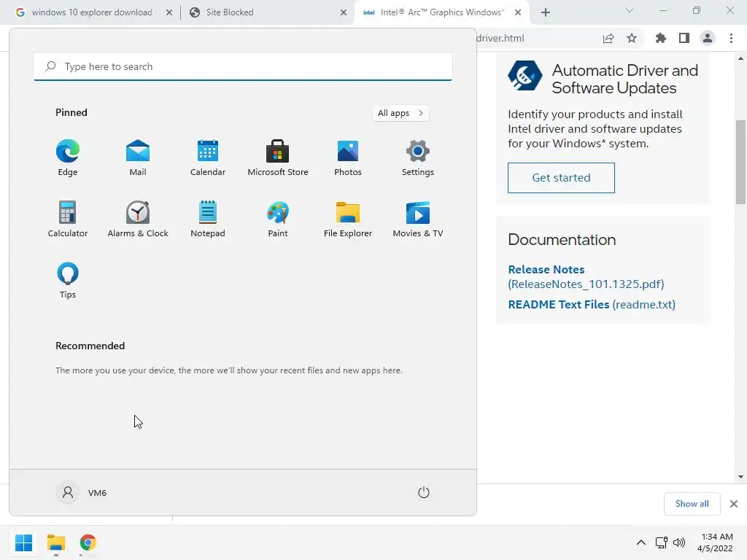The height and width of the screenshot is (560, 747).
Task: Open network status tray icon
Action: (x=661, y=542)
